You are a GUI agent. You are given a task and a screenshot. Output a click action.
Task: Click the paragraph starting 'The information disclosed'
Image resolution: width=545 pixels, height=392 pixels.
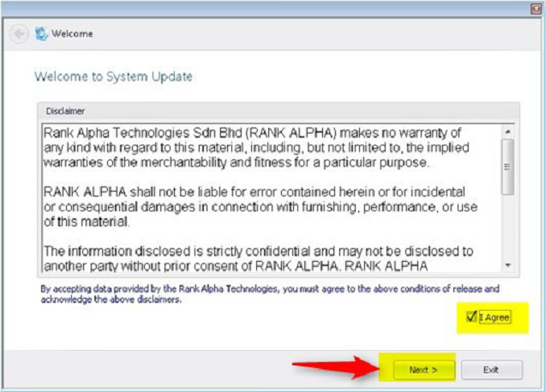(258, 258)
